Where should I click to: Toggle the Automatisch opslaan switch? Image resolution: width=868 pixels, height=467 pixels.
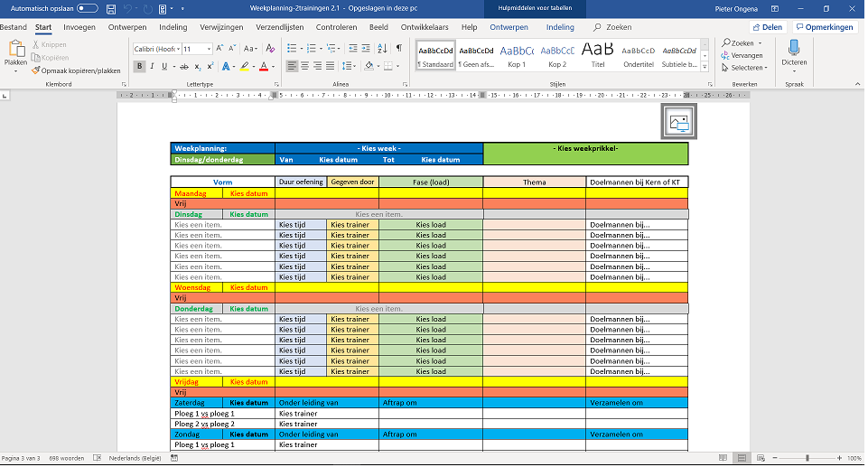point(88,8)
